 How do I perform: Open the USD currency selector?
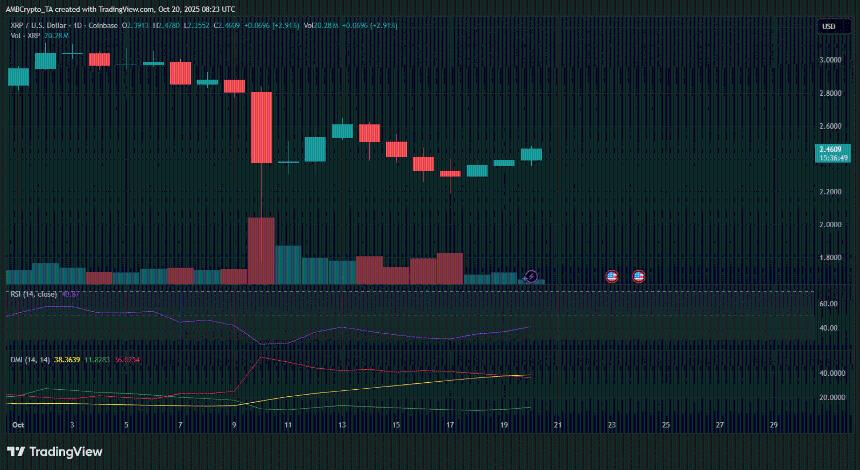click(828, 26)
